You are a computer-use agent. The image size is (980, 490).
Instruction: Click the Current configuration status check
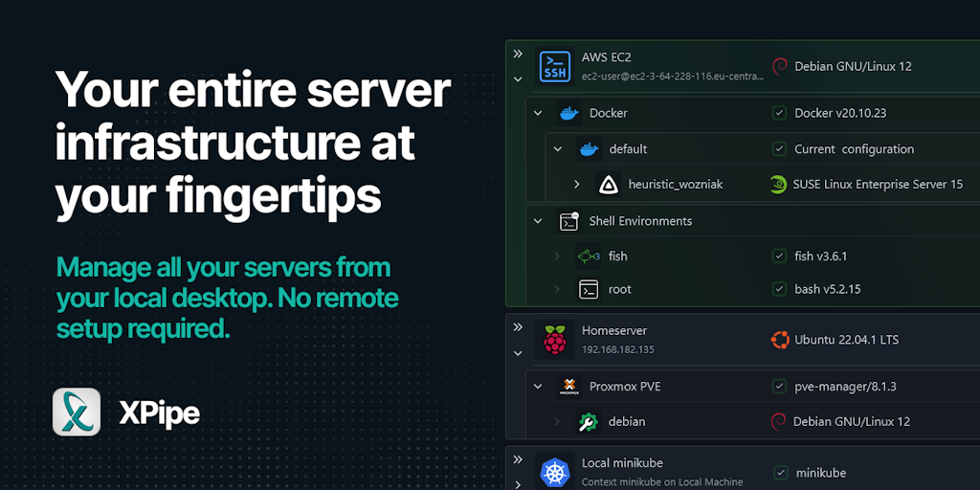(779, 148)
